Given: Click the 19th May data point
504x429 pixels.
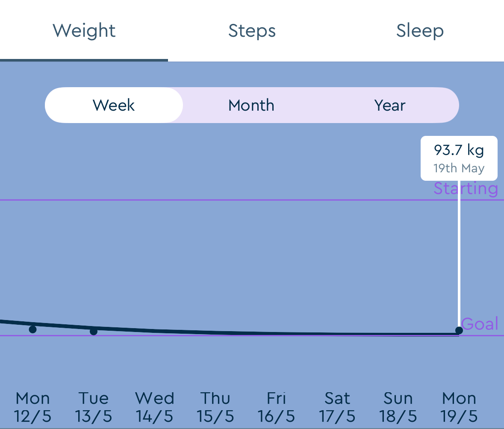Looking at the screenshot, I should 459,330.
